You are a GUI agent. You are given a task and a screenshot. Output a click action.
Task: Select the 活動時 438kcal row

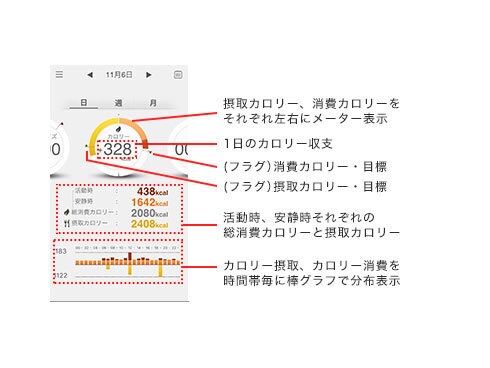pyautogui.click(x=121, y=191)
